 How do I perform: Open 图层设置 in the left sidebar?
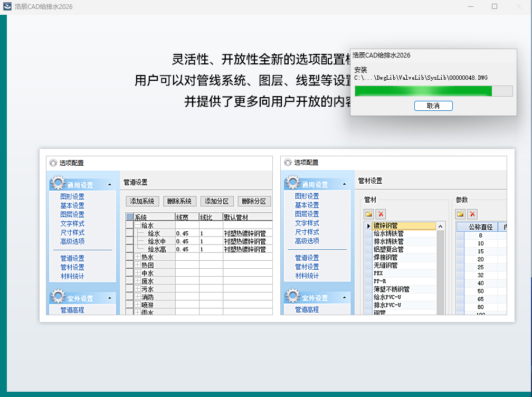(72, 214)
